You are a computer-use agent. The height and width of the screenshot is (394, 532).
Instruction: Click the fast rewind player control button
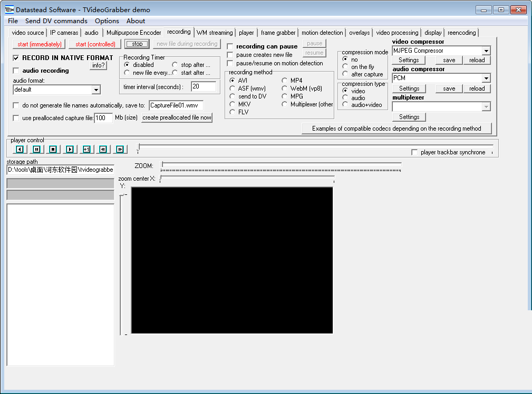pos(103,149)
